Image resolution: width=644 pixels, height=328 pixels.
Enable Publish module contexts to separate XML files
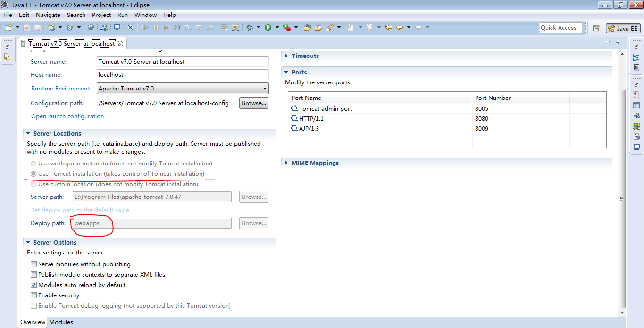[x=33, y=275]
